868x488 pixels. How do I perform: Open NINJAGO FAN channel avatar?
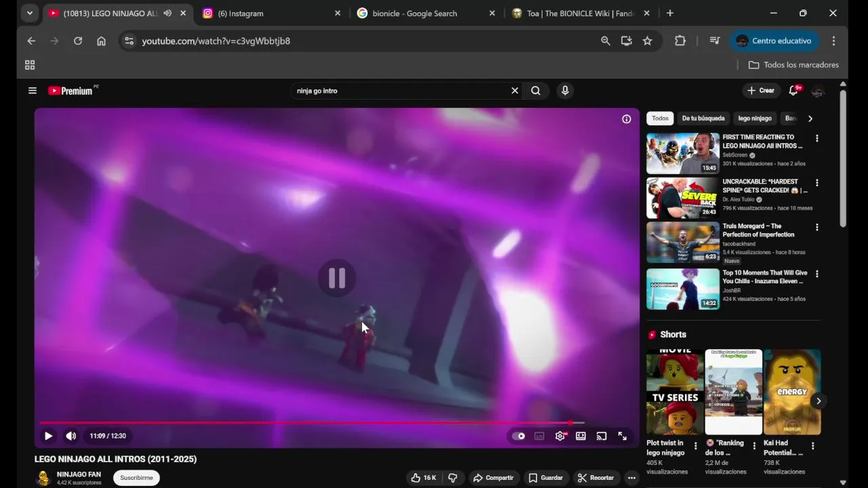point(43,478)
